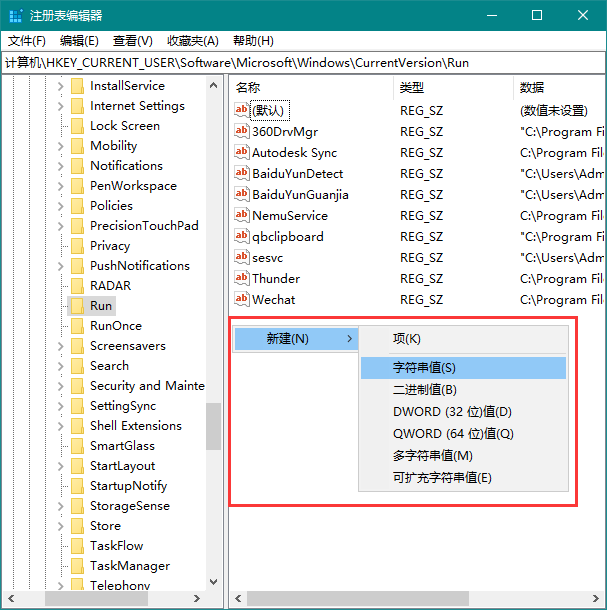The image size is (607, 610).
Task: Click the RADAR folder icon
Action: (77, 286)
